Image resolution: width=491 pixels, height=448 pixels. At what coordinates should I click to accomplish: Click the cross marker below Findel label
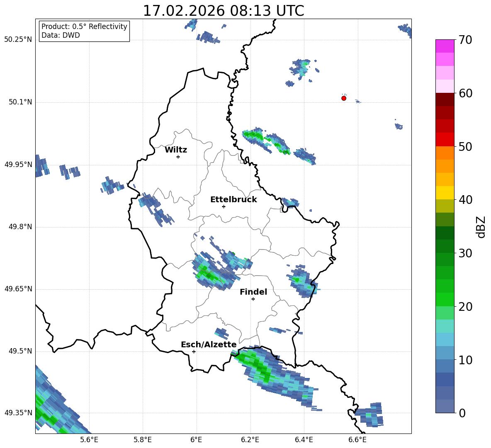click(253, 299)
